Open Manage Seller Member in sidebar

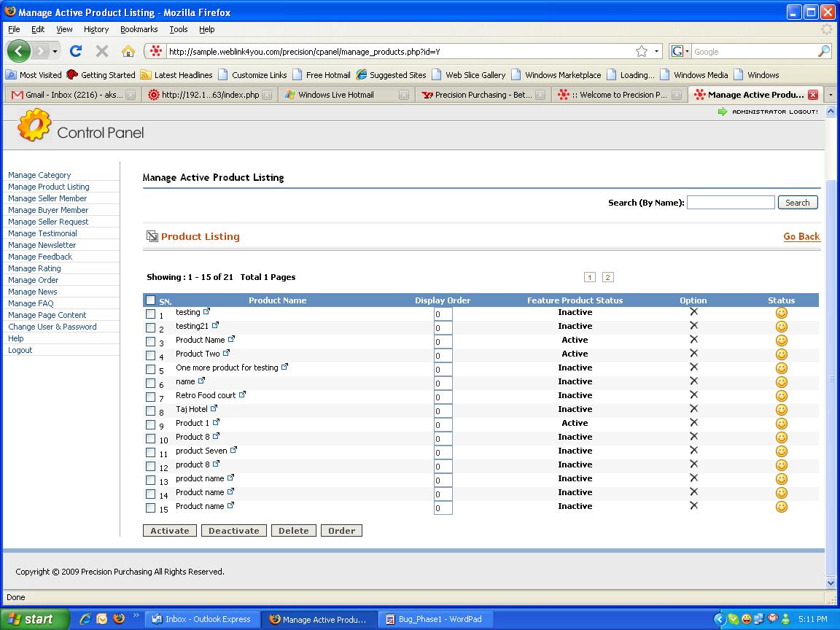coord(47,198)
